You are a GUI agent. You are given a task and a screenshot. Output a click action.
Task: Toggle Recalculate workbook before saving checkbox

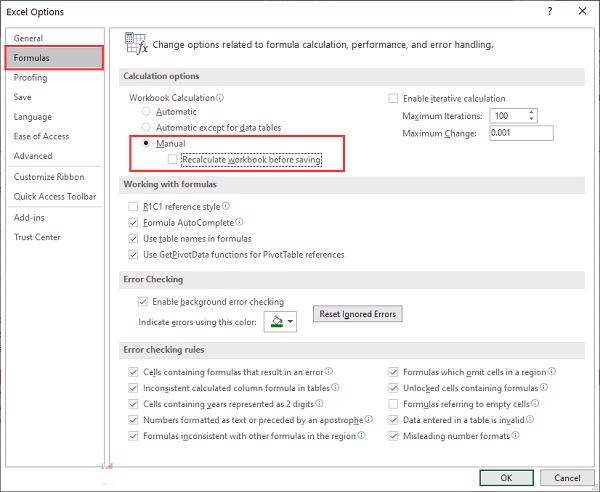[x=173, y=159]
